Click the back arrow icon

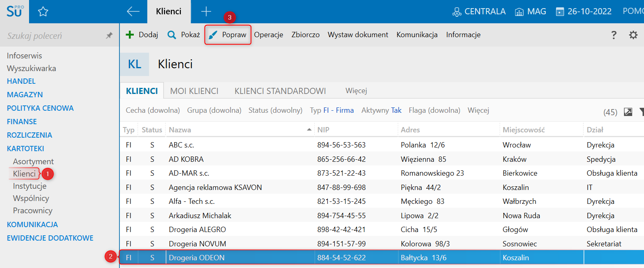tap(133, 11)
